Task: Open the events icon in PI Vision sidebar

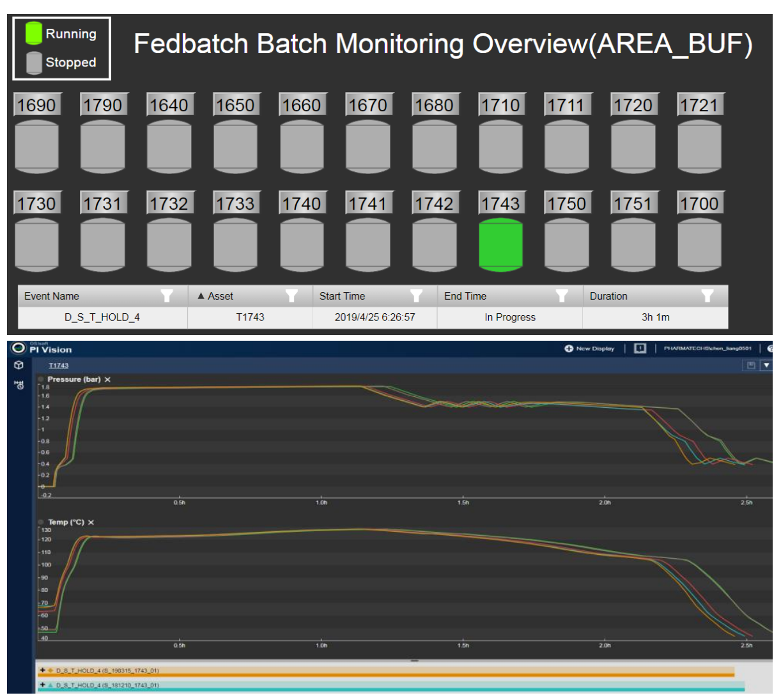Action: (x=19, y=385)
